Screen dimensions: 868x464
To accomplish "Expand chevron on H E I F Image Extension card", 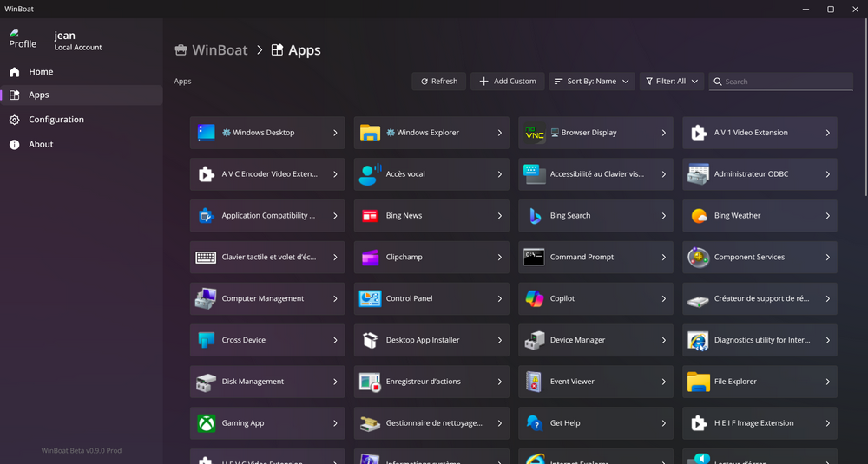I will (827, 423).
